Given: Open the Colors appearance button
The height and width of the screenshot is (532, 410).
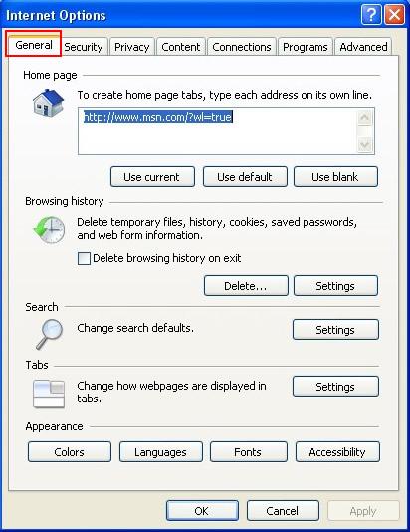Looking at the screenshot, I should (x=70, y=452).
